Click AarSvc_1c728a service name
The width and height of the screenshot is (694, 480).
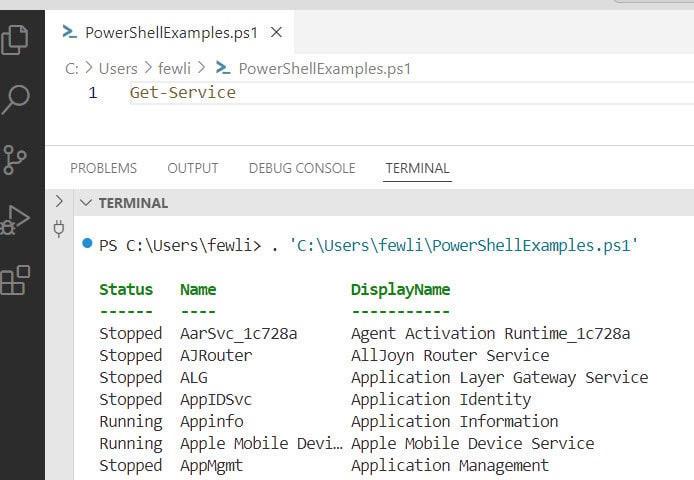pos(239,333)
